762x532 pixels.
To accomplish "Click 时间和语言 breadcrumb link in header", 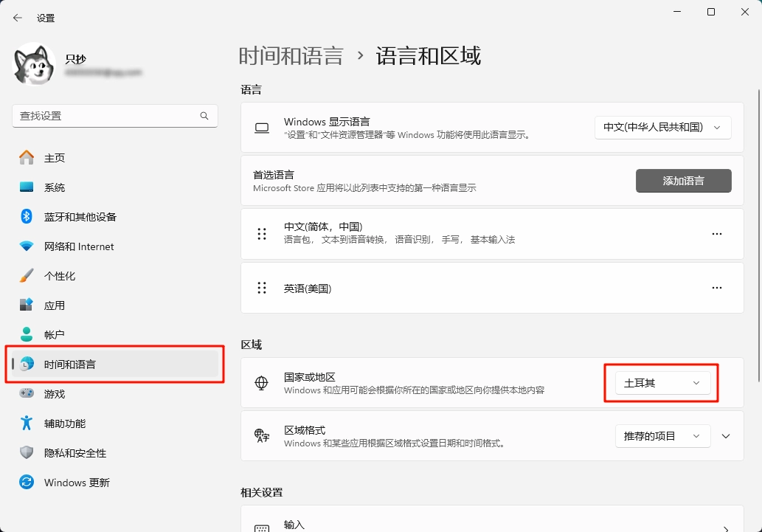I will (291, 56).
